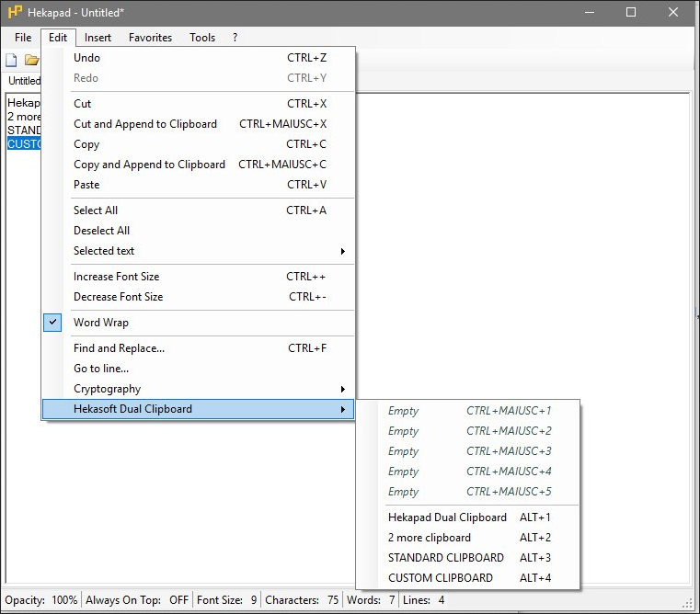Select CUSTOM CLIPBOARD ALT+4 entry
The image size is (700, 614).
pos(468,578)
